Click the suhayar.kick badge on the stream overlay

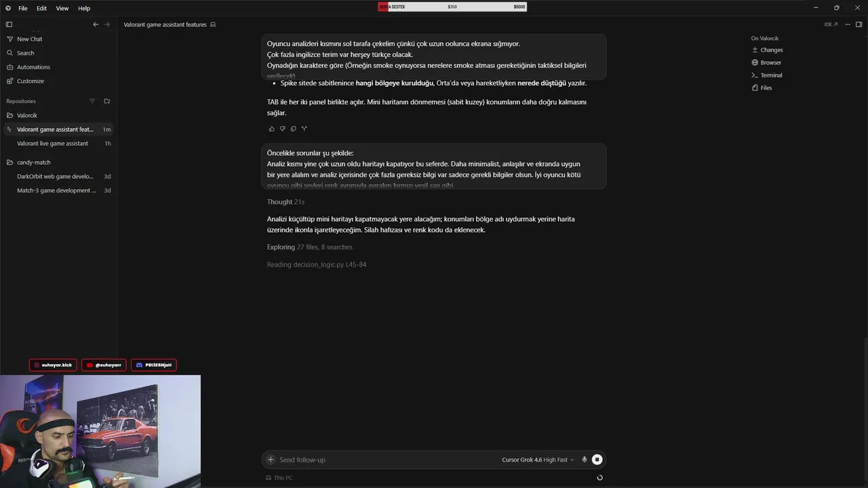click(x=53, y=365)
